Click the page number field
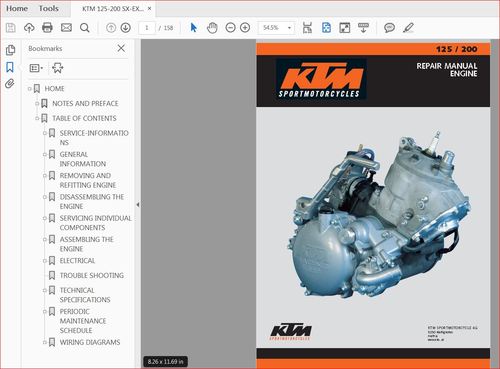 click(147, 28)
